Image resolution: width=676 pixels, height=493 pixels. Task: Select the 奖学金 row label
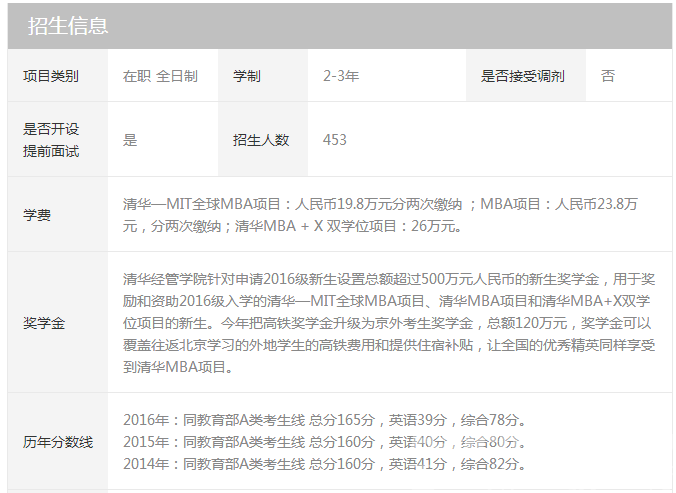tap(44, 323)
